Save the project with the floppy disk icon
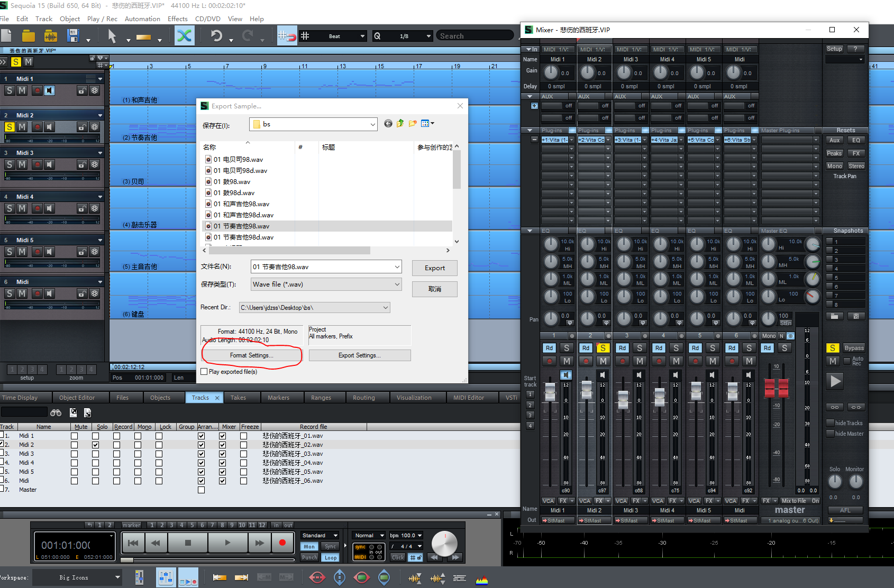The image size is (894, 588). point(73,36)
